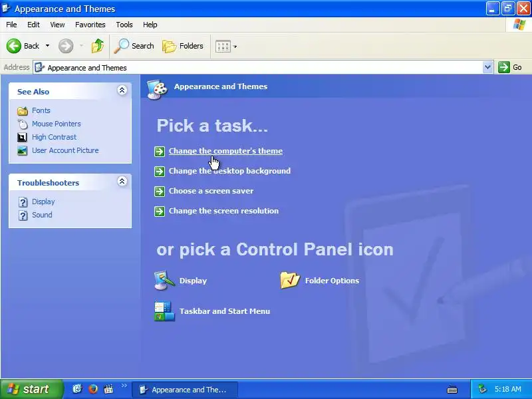Select Change the computer's theme task
The height and width of the screenshot is (399, 532).
[x=225, y=151]
